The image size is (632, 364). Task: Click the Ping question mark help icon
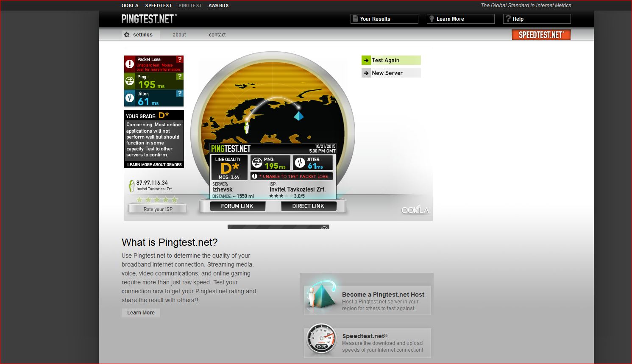[180, 76]
